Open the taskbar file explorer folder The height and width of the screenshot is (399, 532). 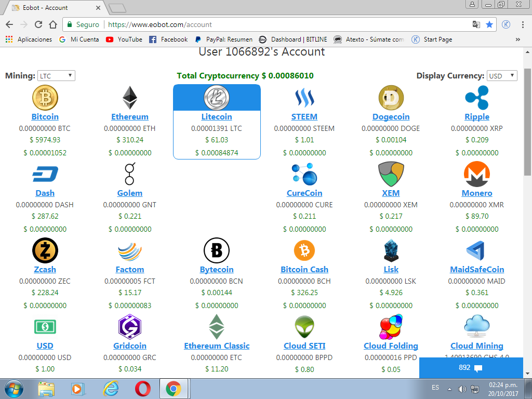pos(46,389)
